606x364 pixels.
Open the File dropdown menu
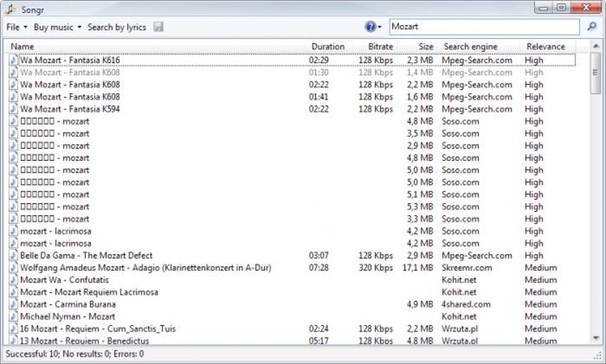pyautogui.click(x=17, y=27)
